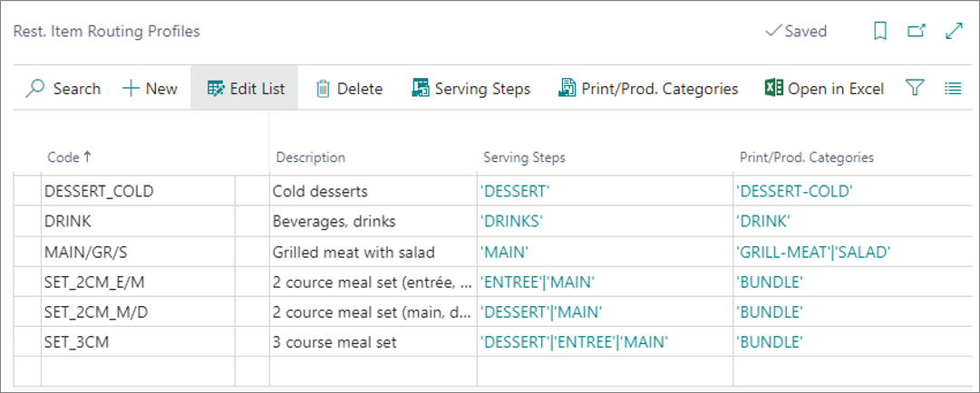Open the 'DESSERT'|'ENTREE'|'MAIN' serving steps link
The width and height of the screenshot is (980, 393).
574,342
